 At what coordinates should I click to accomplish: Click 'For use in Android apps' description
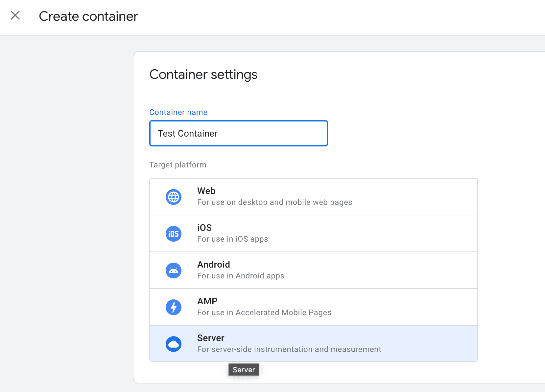tap(241, 276)
